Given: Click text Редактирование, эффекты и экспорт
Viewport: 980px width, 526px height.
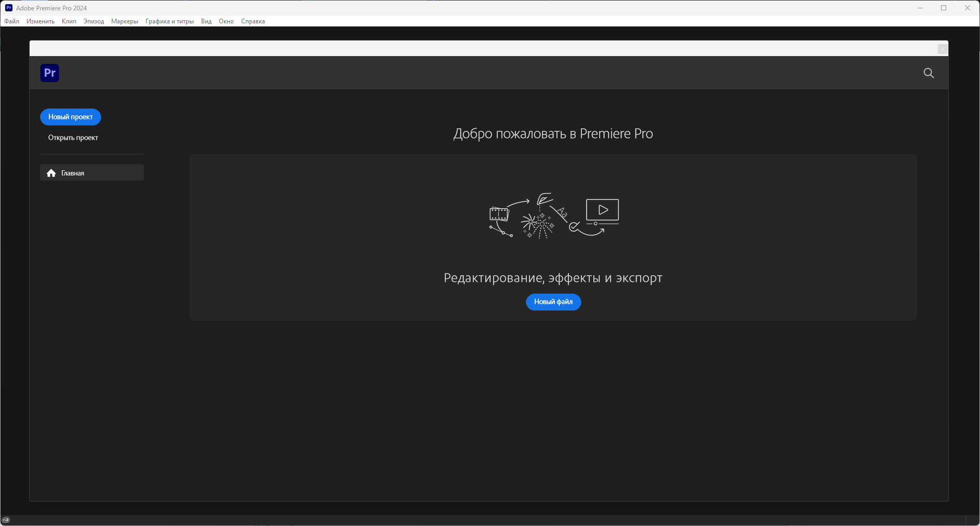Looking at the screenshot, I should [x=553, y=278].
